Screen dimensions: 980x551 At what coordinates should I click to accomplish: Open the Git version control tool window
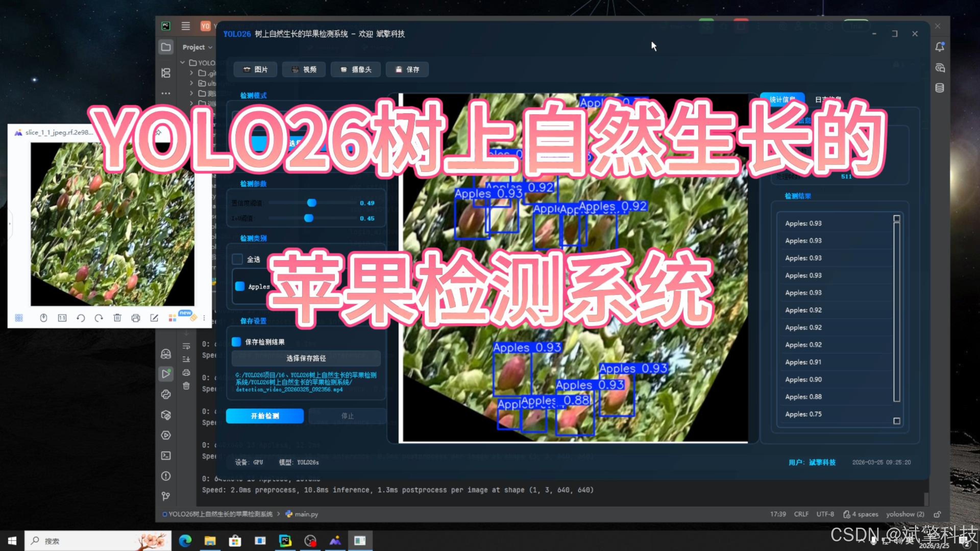pos(166,496)
